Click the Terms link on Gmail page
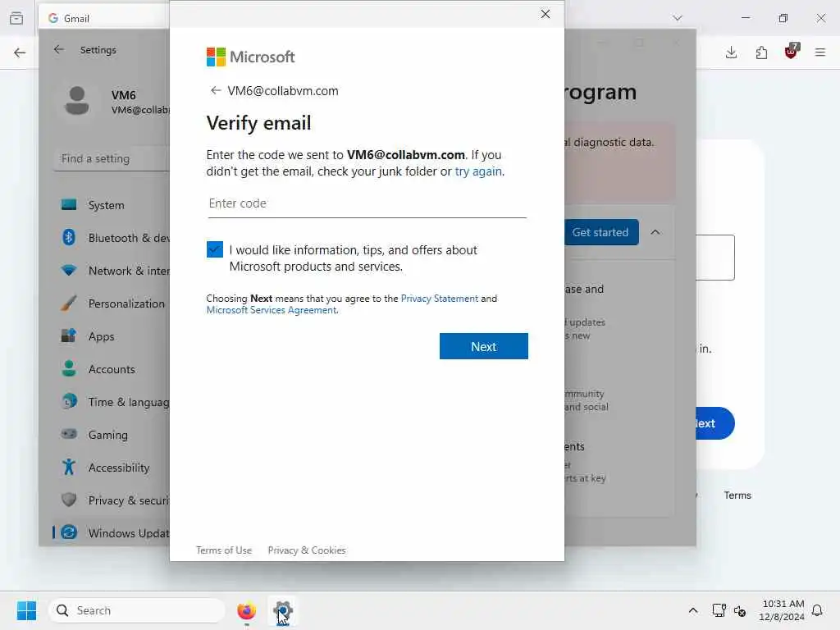Image resolution: width=840 pixels, height=630 pixels. (737, 495)
